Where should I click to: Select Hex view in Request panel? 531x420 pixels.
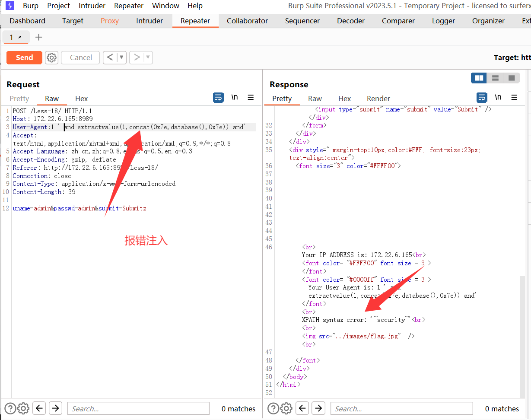tap(81, 99)
